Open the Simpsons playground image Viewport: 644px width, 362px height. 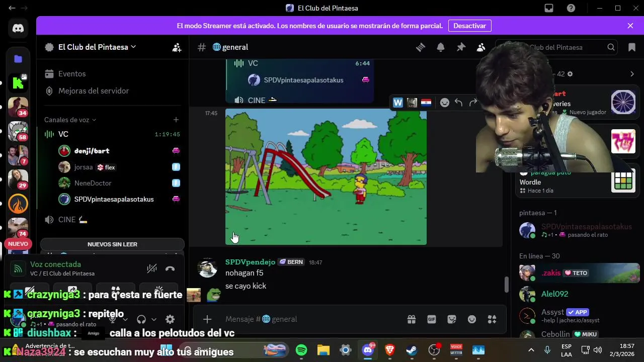point(326,177)
